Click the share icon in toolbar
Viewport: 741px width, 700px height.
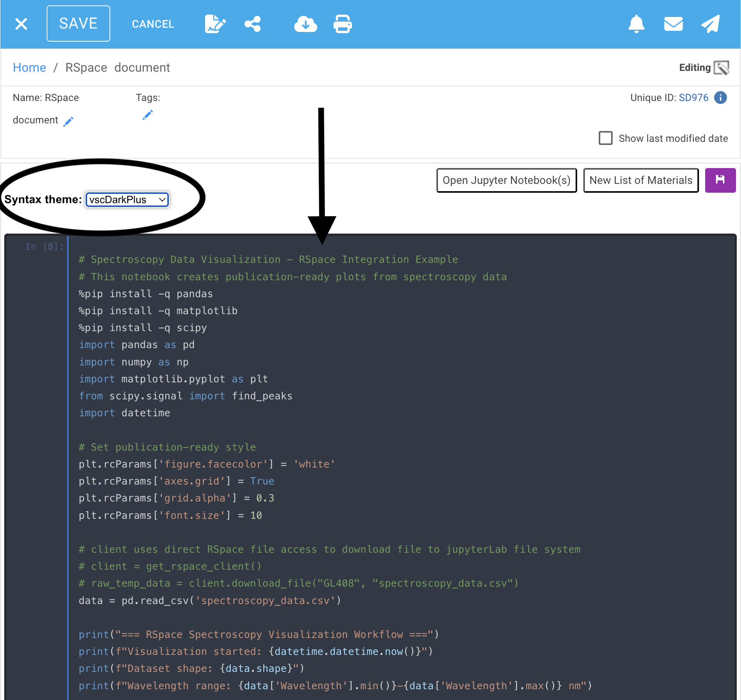pos(253,24)
